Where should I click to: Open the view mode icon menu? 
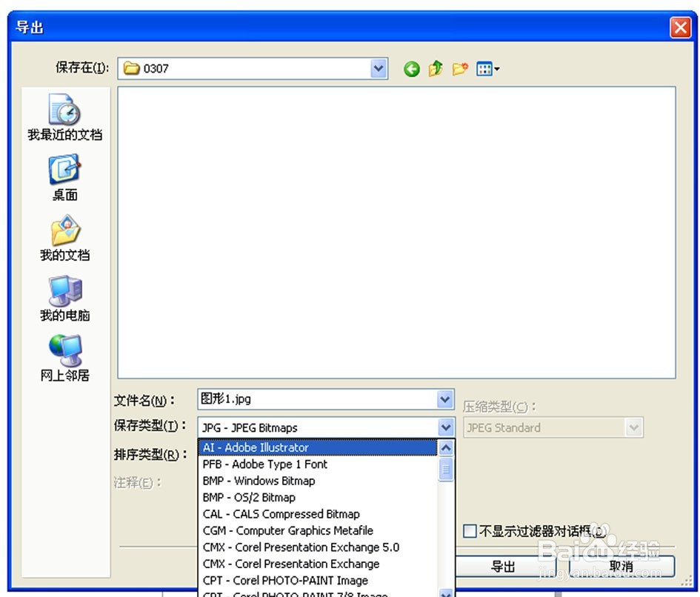click(x=485, y=68)
